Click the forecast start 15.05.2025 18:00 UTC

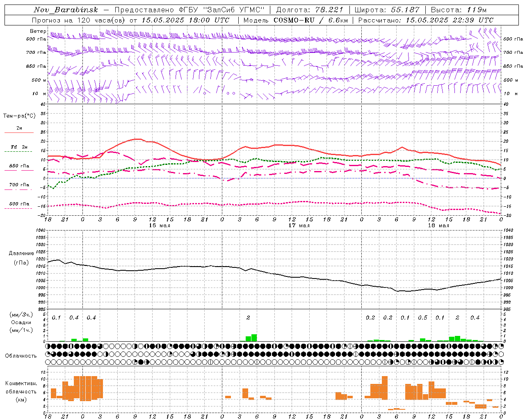coord(185,20)
